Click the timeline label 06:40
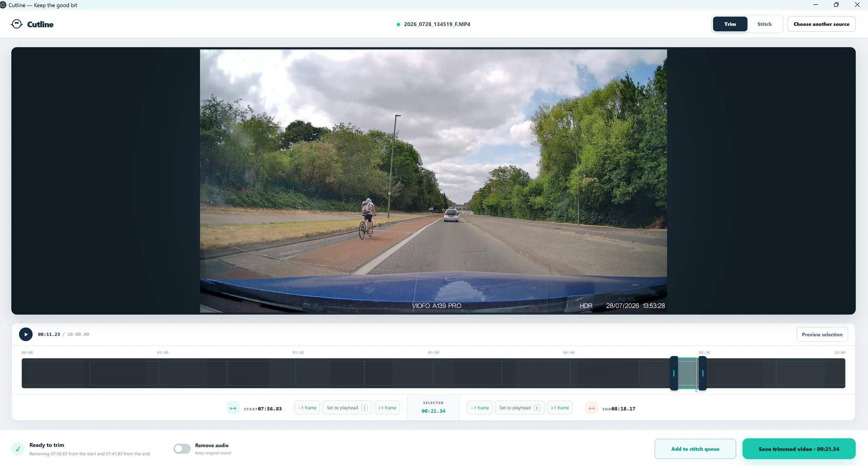 click(x=569, y=352)
